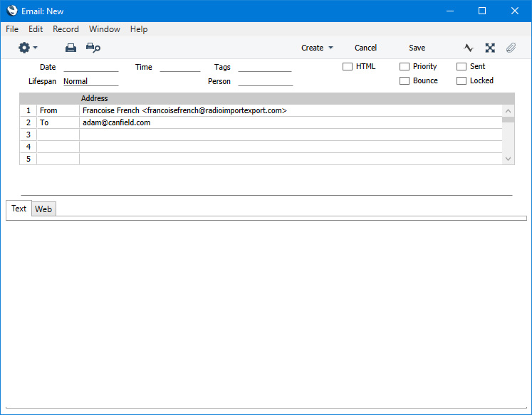This screenshot has height=415, width=532.
Task: Click the expand fullscreen arrows icon
Action: (x=490, y=48)
